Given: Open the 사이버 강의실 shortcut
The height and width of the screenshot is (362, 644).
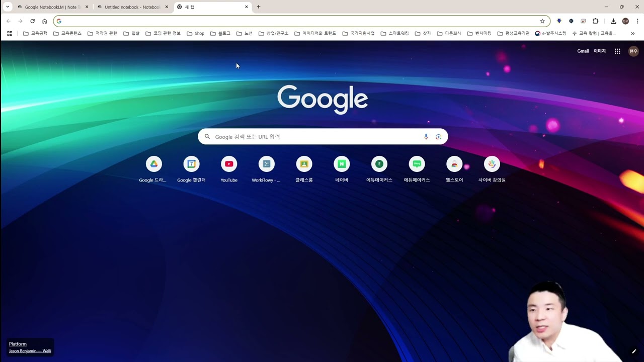Looking at the screenshot, I should coord(492,169).
